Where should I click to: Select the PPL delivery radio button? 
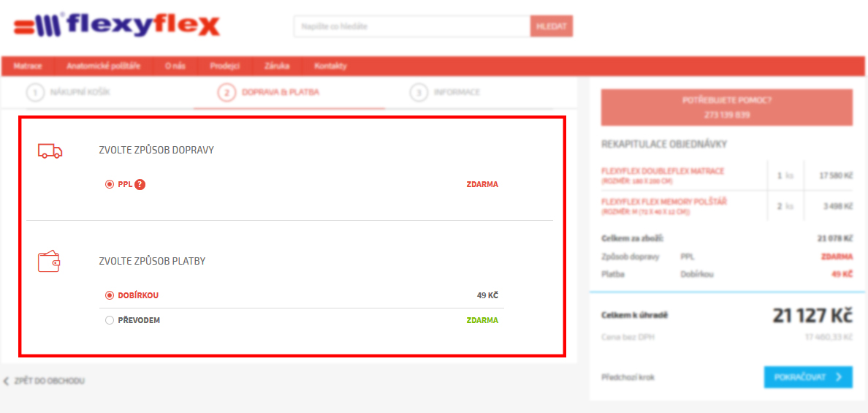110,184
